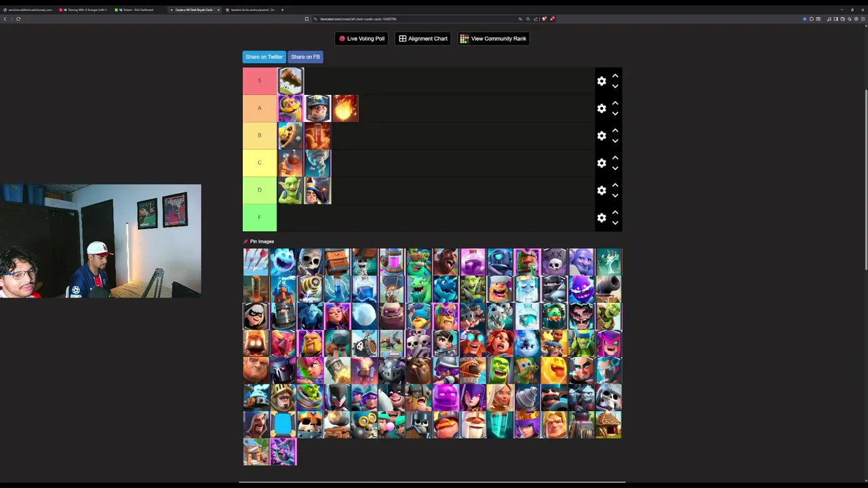Pick the Arrows card from the pool
The width and height of the screenshot is (868, 488).
pyautogui.click(x=256, y=262)
